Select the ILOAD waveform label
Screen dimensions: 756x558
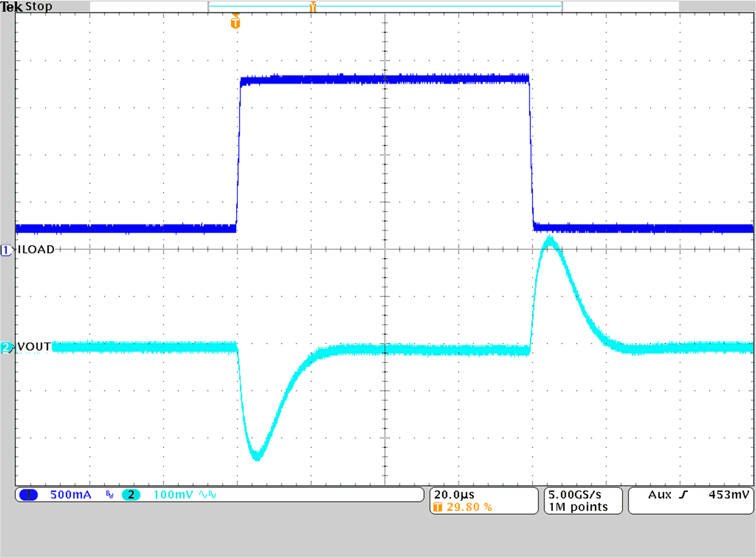(x=35, y=250)
